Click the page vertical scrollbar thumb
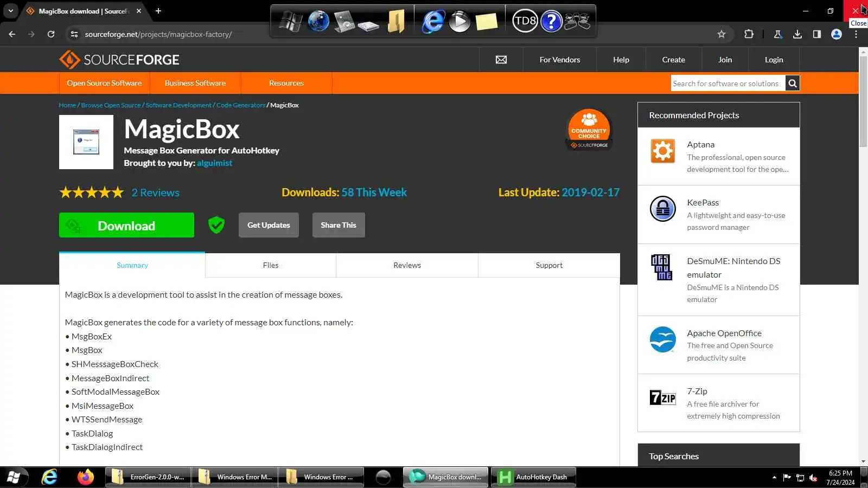The width and height of the screenshot is (868, 488). click(863, 101)
